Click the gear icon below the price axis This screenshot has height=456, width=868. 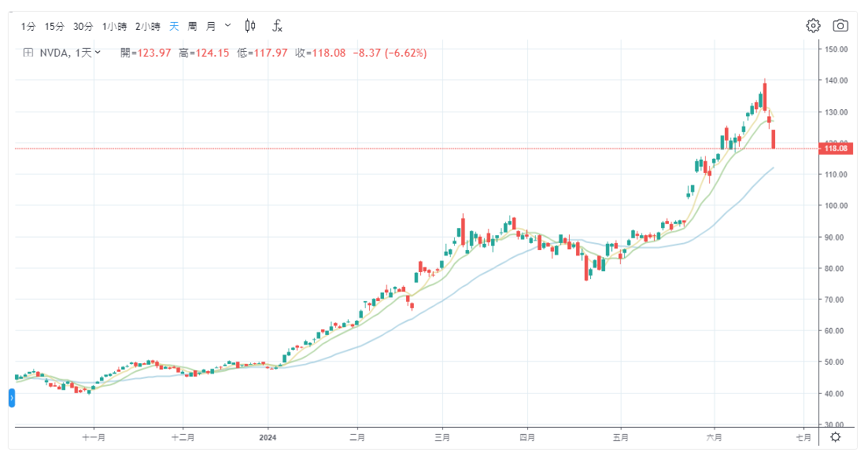[x=836, y=437]
